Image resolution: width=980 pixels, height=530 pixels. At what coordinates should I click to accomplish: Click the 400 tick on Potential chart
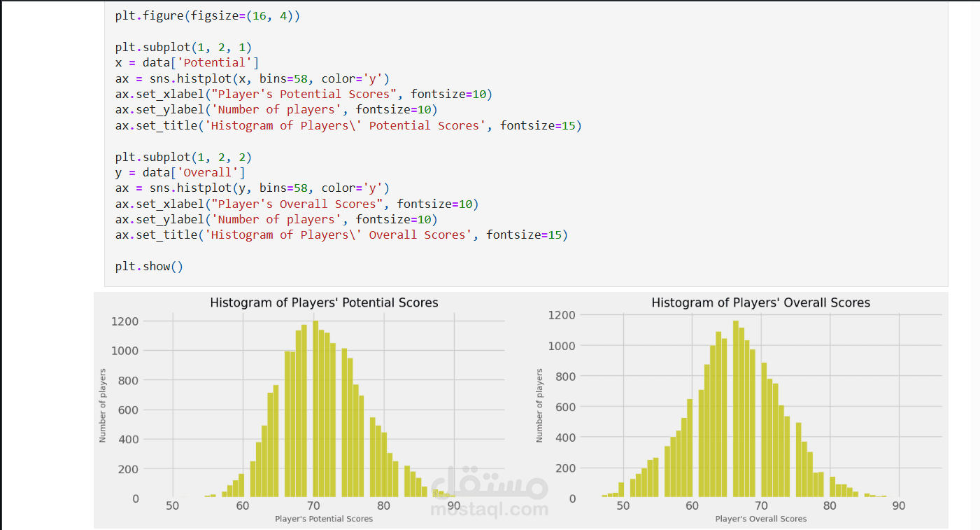pyautogui.click(x=128, y=440)
